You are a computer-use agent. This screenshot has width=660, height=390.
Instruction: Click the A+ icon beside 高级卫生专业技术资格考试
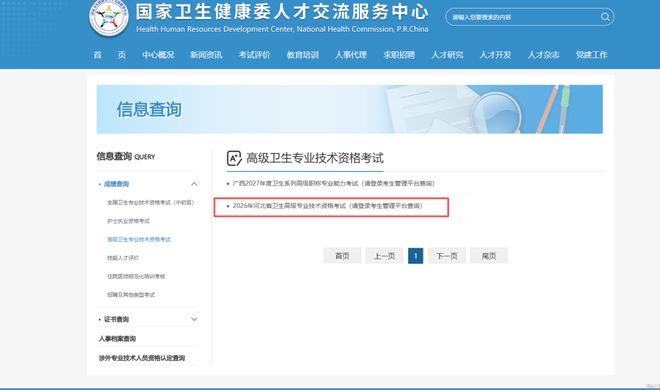click(234, 158)
